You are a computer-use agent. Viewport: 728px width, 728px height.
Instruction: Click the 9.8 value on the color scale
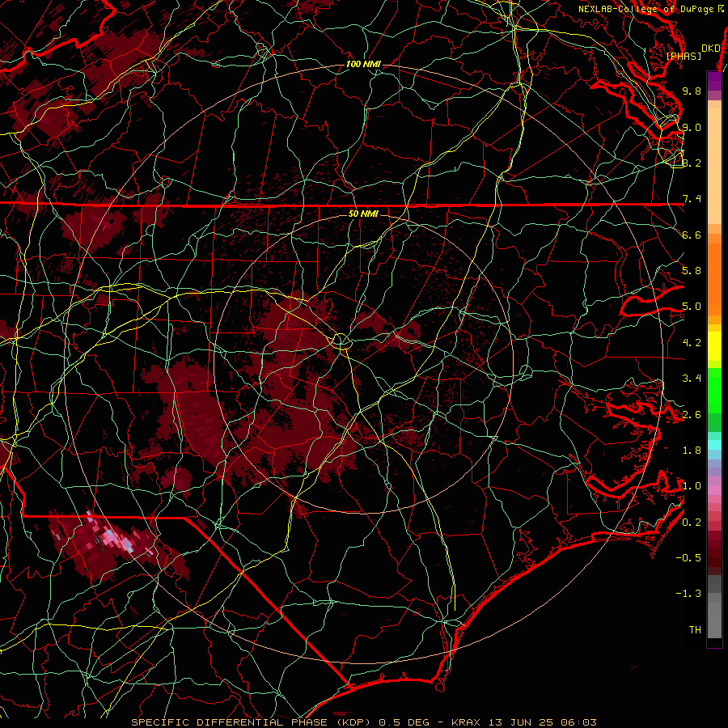pyautogui.click(x=692, y=91)
